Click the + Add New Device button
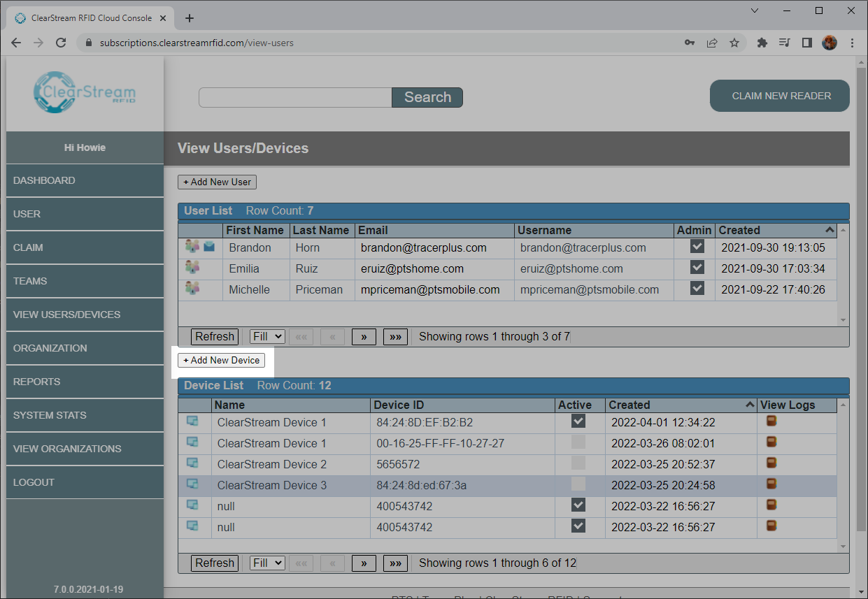Screen dimensions: 868x599 (x=221, y=360)
